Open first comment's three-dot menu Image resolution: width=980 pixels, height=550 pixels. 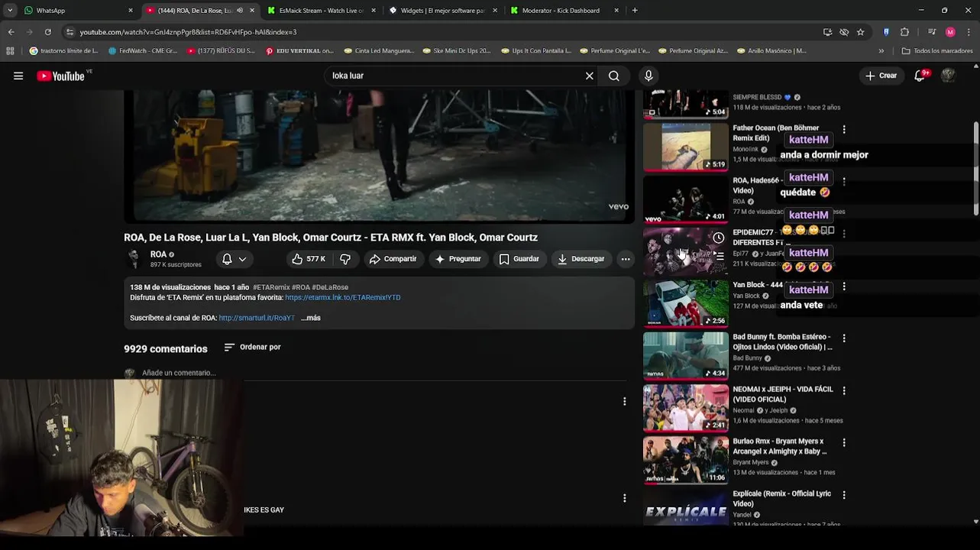pyautogui.click(x=624, y=402)
